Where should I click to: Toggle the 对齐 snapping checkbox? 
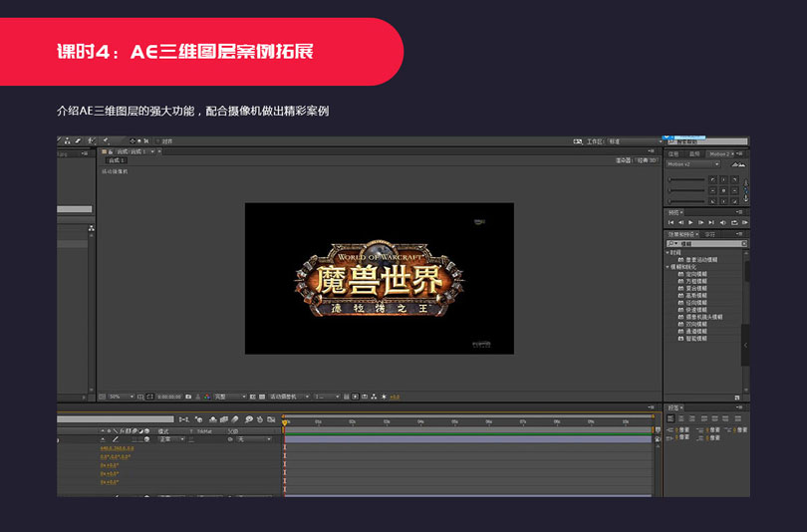(157, 141)
